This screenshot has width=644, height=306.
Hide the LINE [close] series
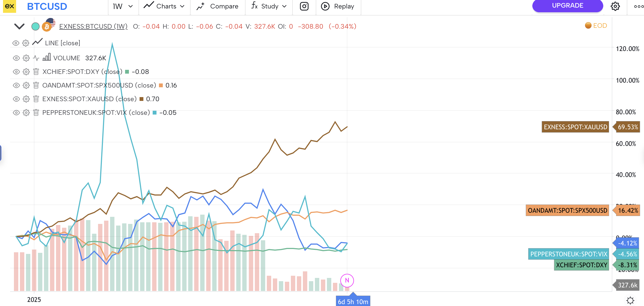pos(16,43)
